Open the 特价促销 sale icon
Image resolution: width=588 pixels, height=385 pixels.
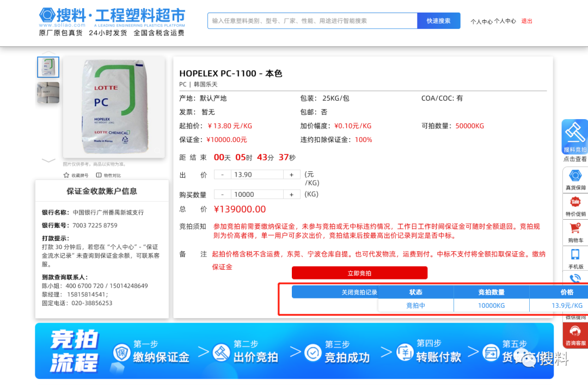coord(575,202)
